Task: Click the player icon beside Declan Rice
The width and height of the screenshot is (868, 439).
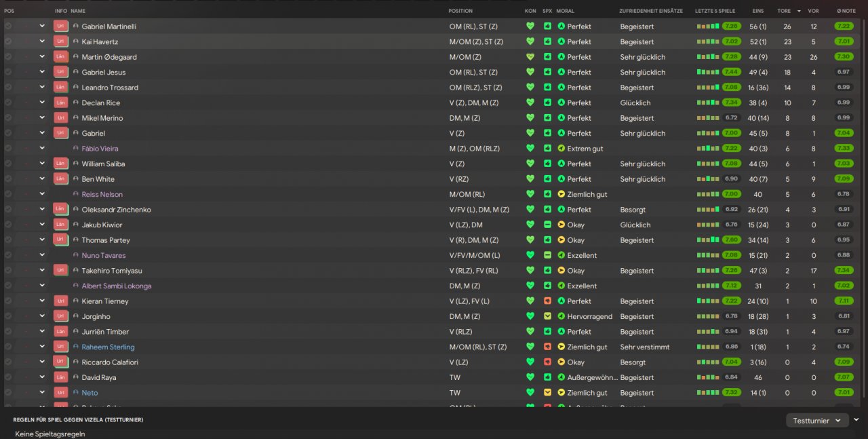Action: click(x=76, y=103)
